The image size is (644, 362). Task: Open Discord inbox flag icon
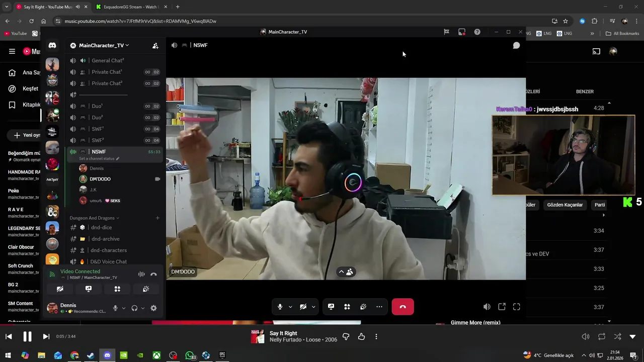point(446,32)
